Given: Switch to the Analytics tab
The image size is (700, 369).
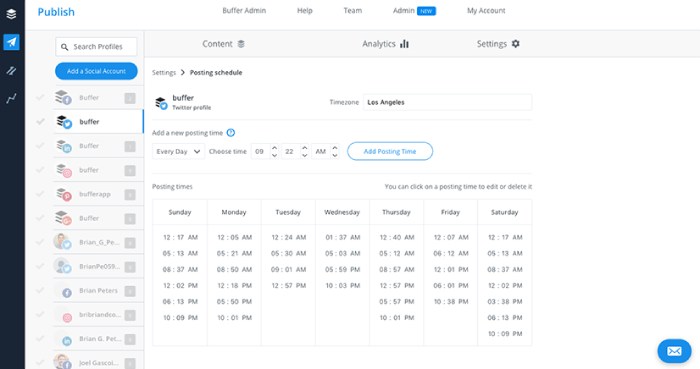Looking at the screenshot, I should tap(385, 44).
